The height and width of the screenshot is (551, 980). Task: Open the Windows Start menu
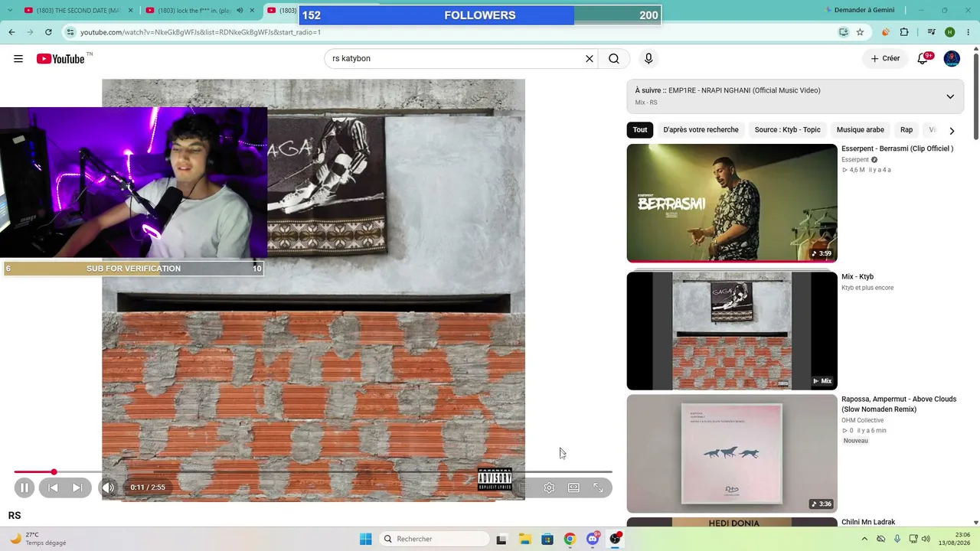pos(365,539)
